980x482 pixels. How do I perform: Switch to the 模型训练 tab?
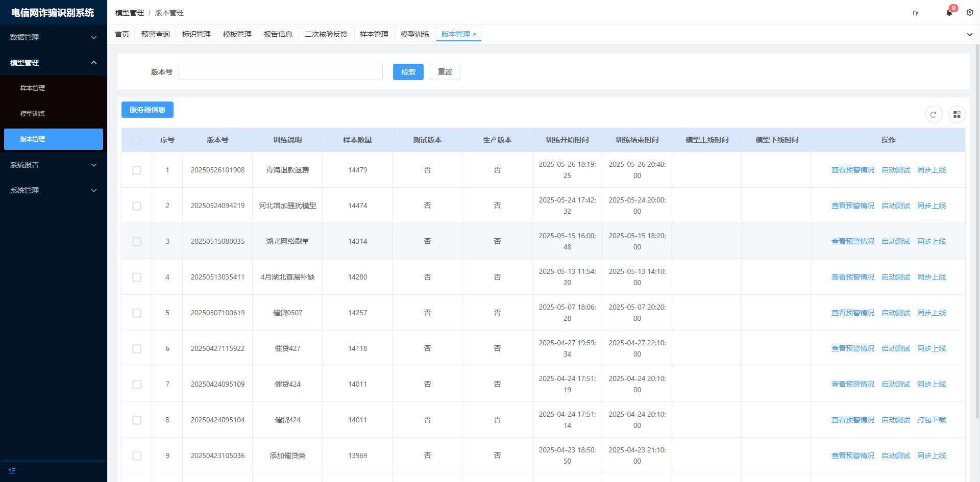(414, 34)
